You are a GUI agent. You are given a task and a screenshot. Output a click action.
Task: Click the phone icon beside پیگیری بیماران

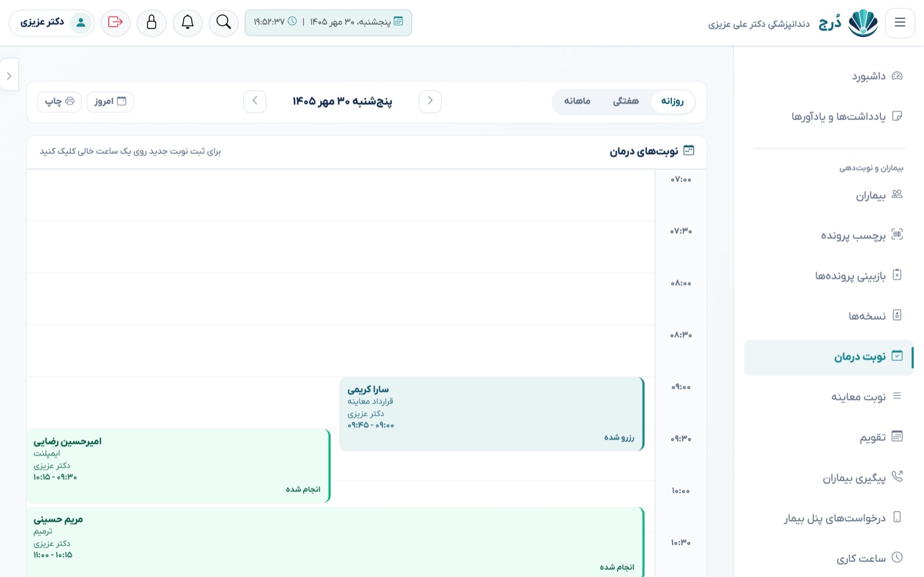click(897, 477)
